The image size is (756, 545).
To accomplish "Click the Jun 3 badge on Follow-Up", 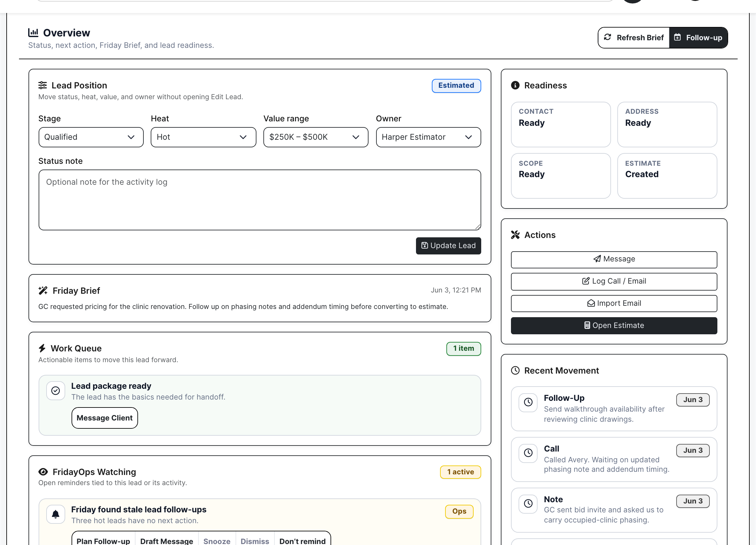I will pos(693,400).
